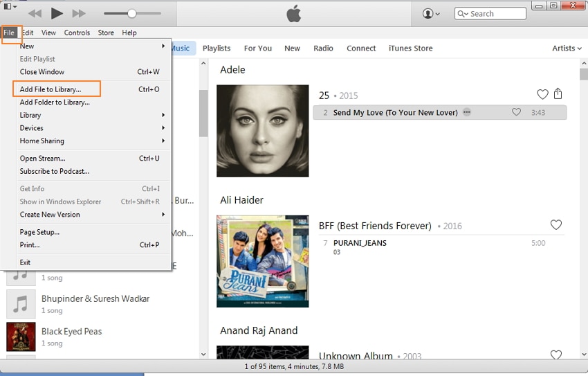Screen dimensions: 588x376
Task: Expand the New submenu
Action: (93, 46)
